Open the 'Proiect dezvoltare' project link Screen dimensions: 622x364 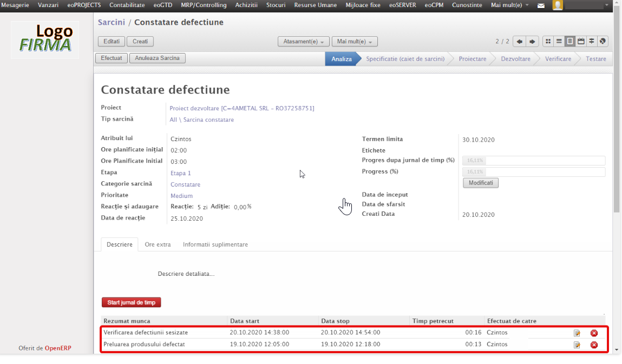(x=241, y=108)
